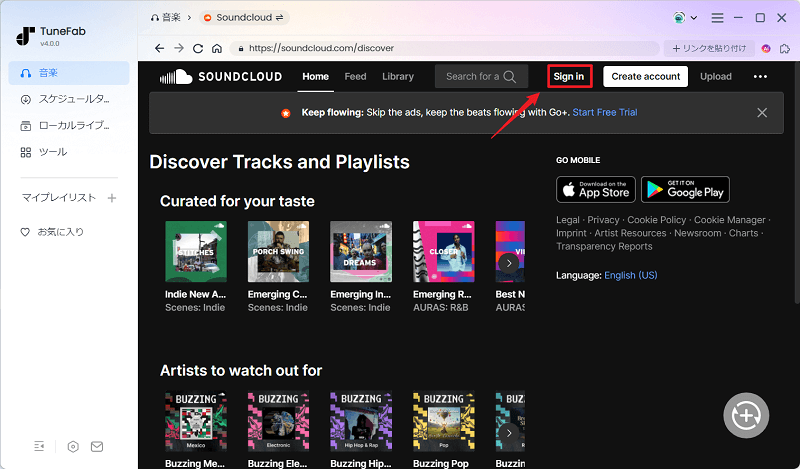800x469 pixels.
Task: Follow the Start Free Trial link
Action: (x=604, y=113)
